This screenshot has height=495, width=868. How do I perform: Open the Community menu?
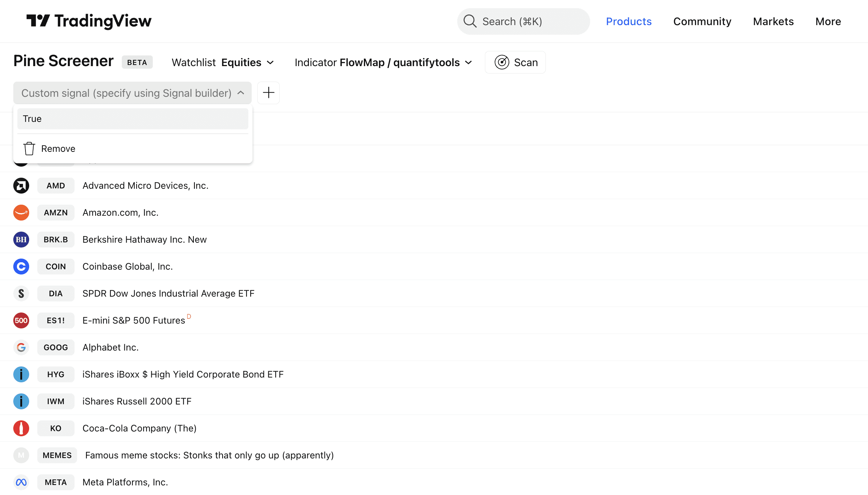tap(702, 21)
